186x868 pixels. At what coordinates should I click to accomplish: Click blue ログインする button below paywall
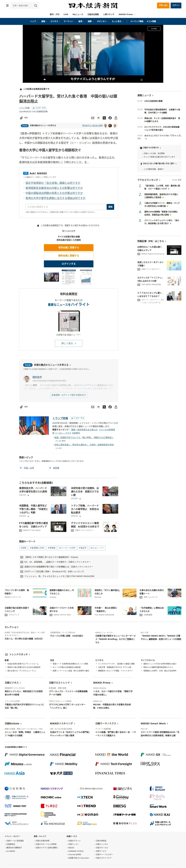[x=69, y=264]
